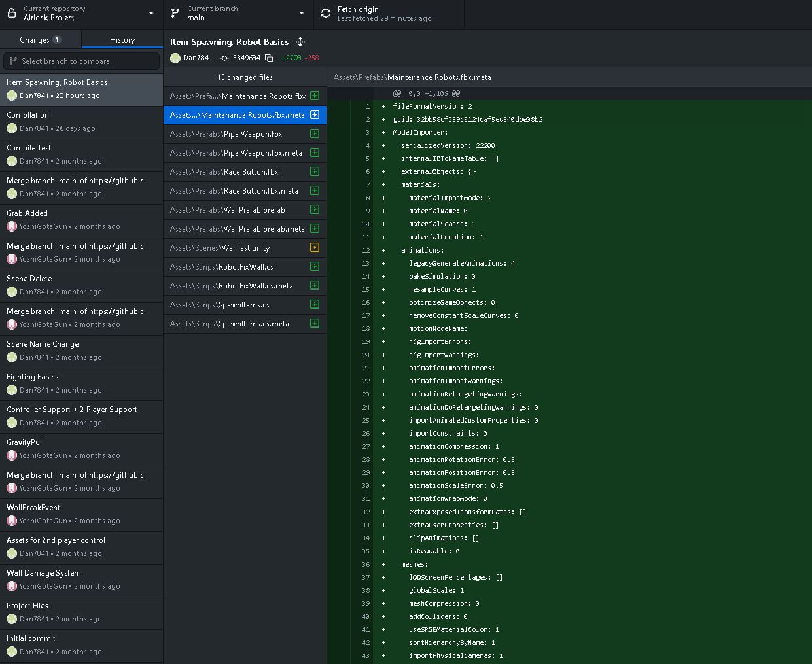Click the commit hash 3349684 icon
Viewport: 812px width, 664px height.
224,58
